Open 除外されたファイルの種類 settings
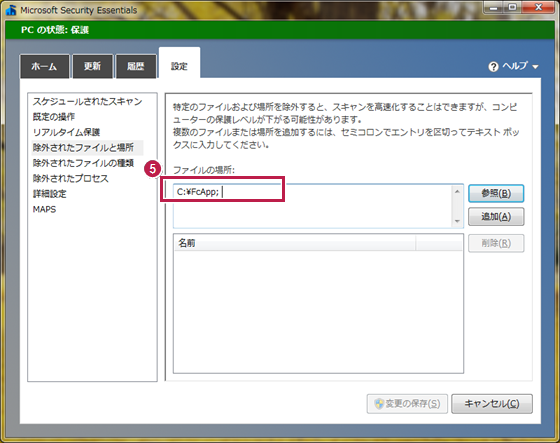The height and width of the screenshot is (443, 560). 84,163
